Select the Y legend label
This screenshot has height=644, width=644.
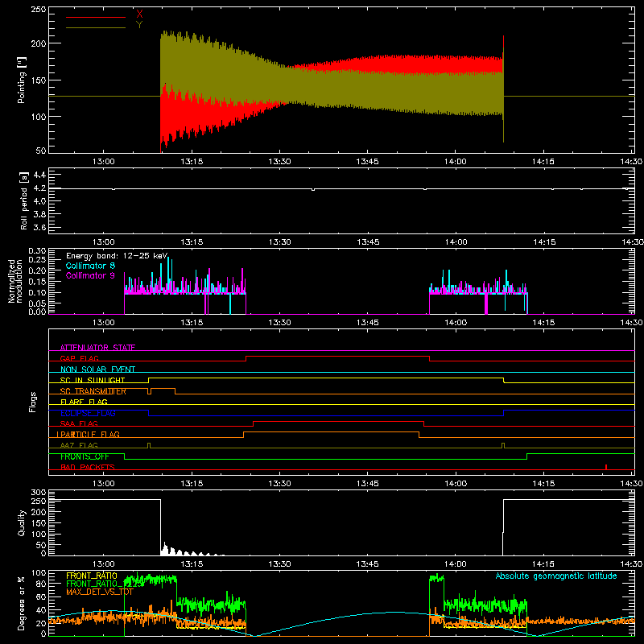coord(139,25)
